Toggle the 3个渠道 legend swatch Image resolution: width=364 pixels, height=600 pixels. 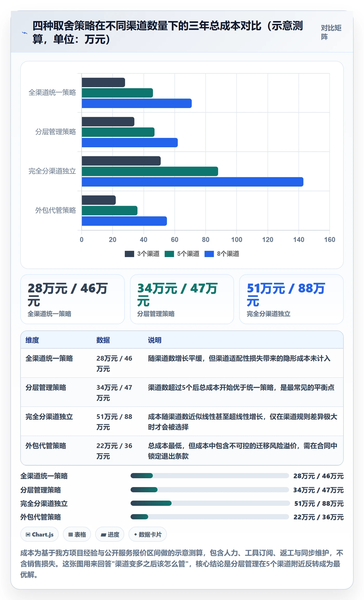click(129, 254)
